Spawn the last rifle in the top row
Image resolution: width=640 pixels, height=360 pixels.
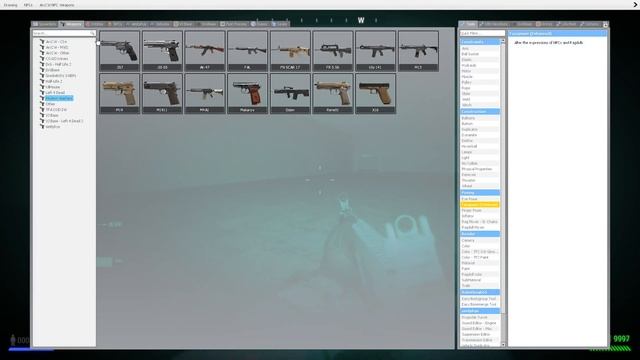point(418,51)
